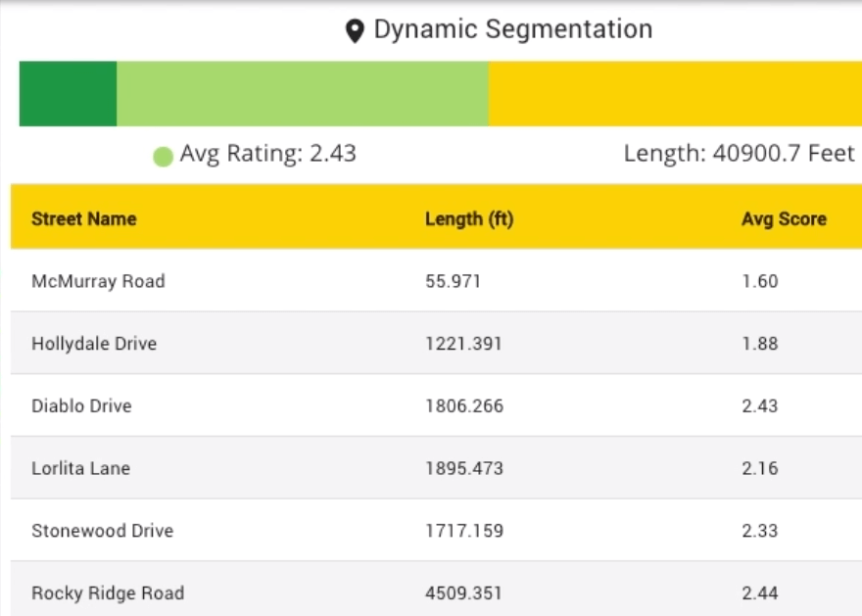
Task: Click McMurray Road's 1.60 average score
Action: click(x=760, y=281)
